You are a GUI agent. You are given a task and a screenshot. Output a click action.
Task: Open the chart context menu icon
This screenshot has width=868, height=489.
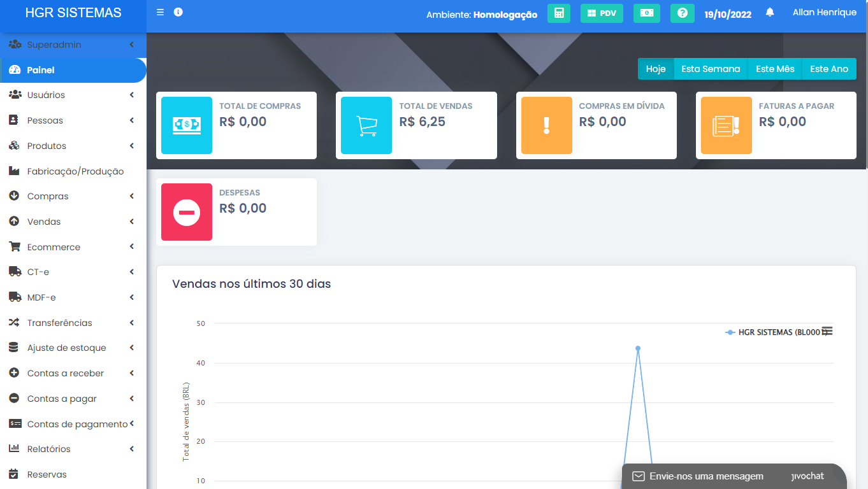[827, 331]
